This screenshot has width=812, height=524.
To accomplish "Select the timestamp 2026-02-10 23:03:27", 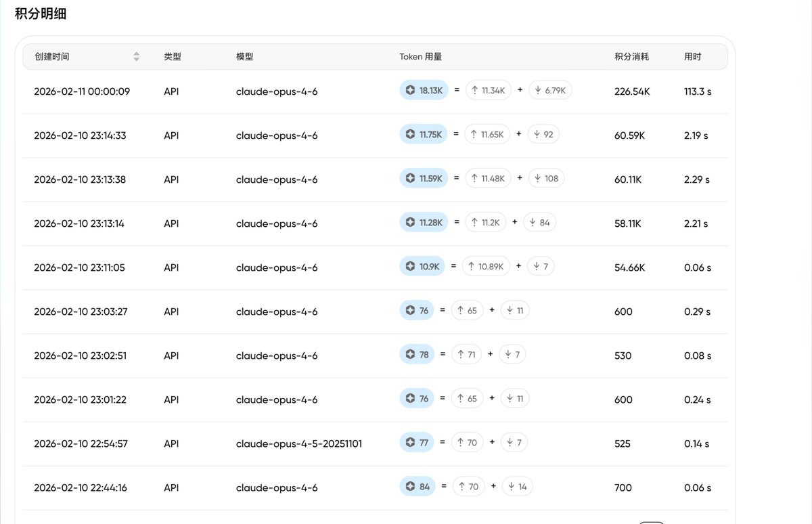I will [x=81, y=311].
